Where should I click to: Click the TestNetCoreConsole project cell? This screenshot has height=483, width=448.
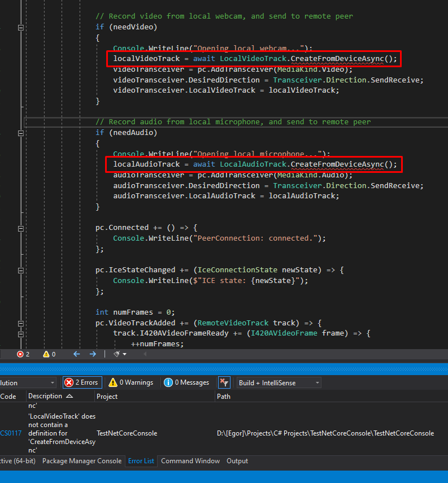(127, 433)
